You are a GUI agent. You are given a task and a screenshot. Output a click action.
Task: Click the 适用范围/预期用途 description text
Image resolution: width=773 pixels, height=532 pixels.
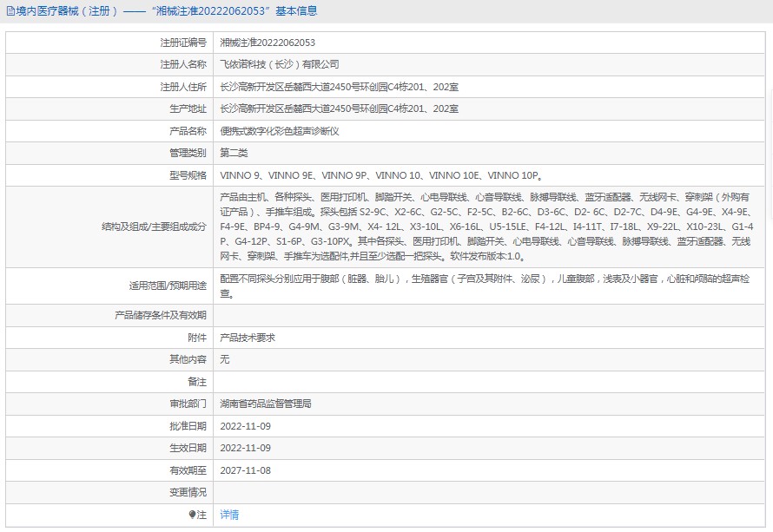[485, 286]
